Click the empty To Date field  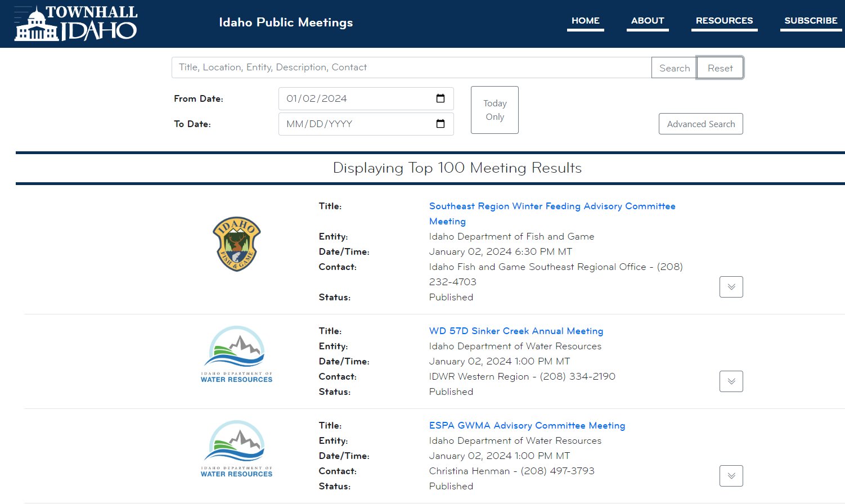click(366, 124)
